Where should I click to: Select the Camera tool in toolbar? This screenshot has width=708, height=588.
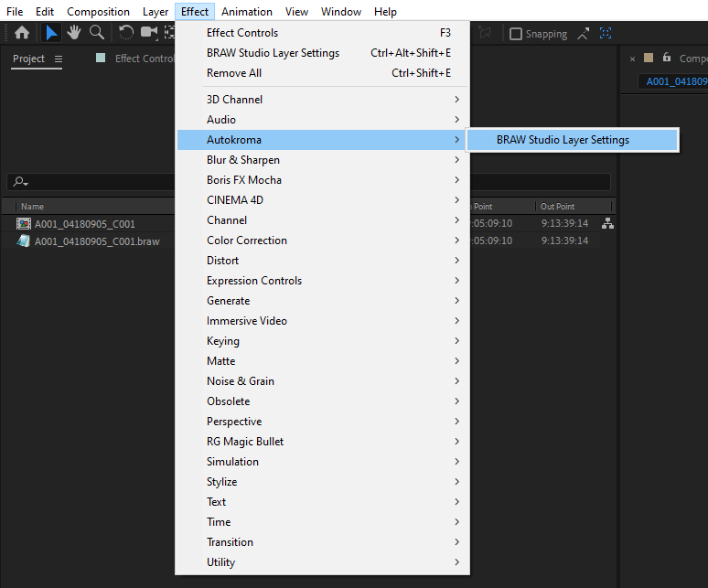coord(148,33)
